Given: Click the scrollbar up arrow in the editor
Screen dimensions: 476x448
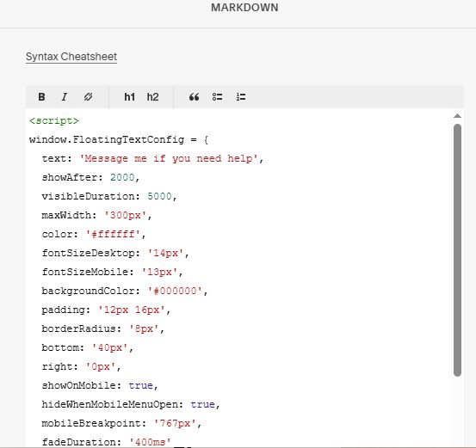Looking at the screenshot, I should coord(457,116).
